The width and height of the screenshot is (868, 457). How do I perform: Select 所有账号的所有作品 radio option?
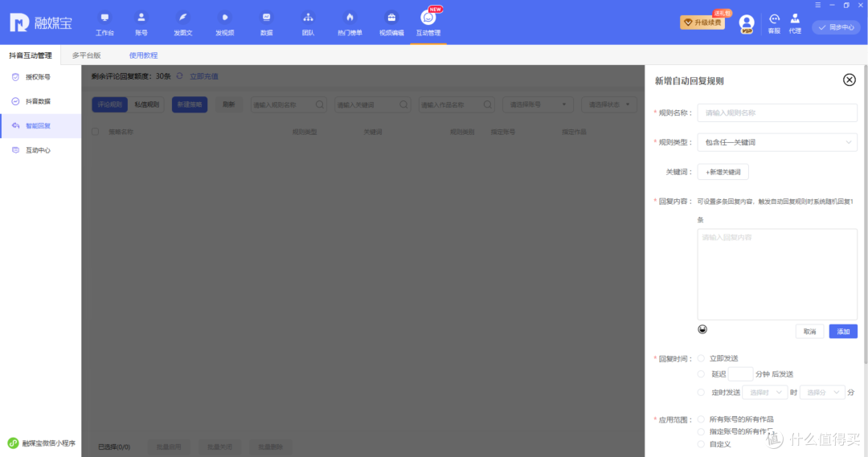click(701, 419)
